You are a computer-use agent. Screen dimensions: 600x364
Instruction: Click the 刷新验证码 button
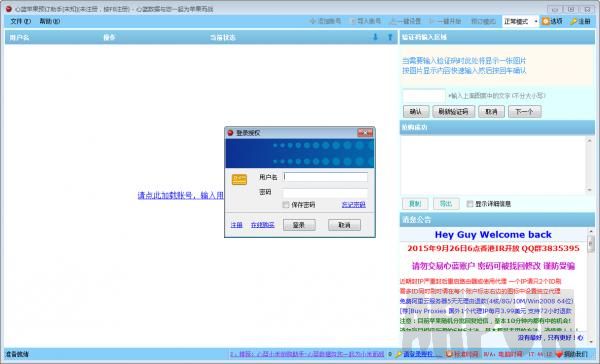[454, 111]
